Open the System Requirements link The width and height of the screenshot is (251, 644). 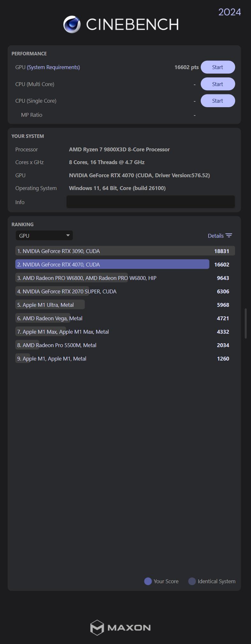click(x=53, y=67)
